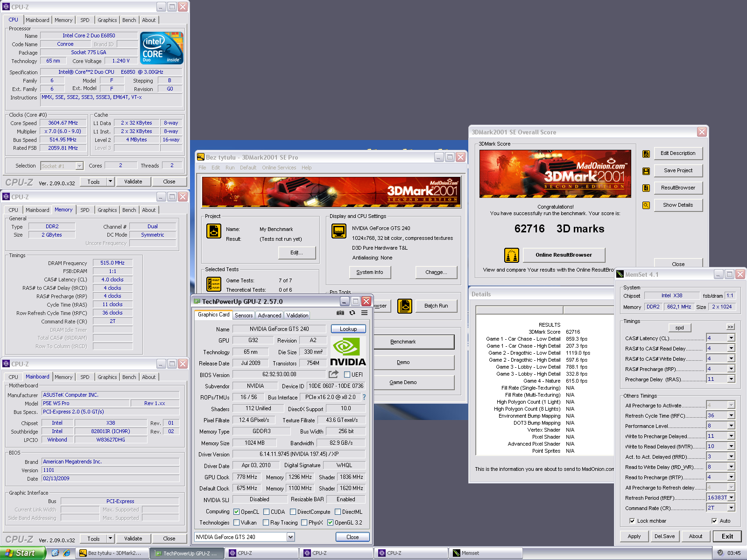This screenshot has width=747, height=560.
Task: Toggle the Vulkan checkbox
Action: pyautogui.click(x=237, y=523)
